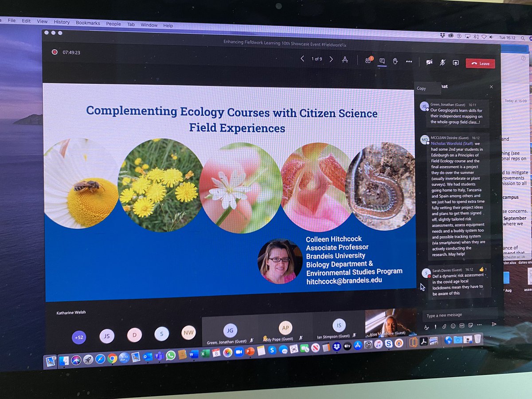Open the More actions ellipsis menu
The height and width of the screenshot is (399, 532).
pyautogui.click(x=409, y=62)
